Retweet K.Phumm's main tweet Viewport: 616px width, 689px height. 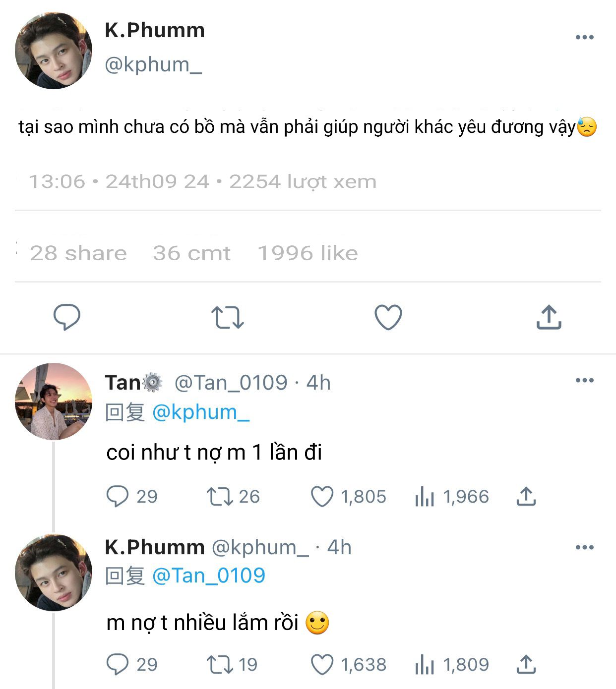coord(227,317)
